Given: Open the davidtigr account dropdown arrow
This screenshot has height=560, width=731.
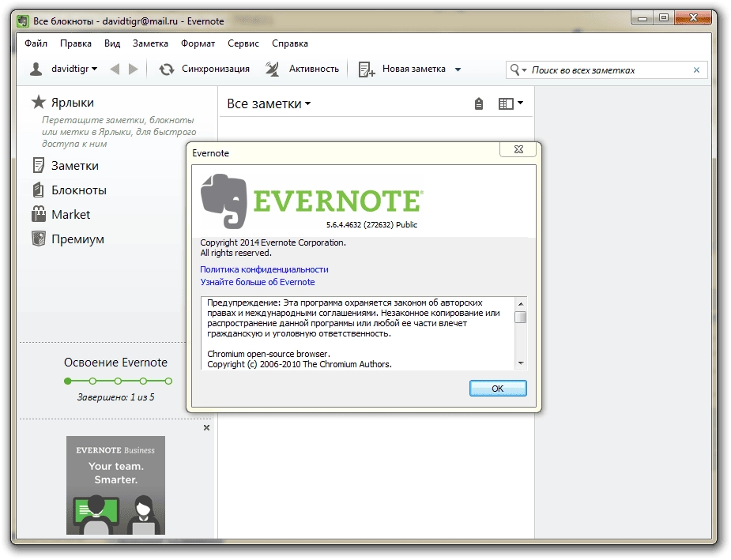Looking at the screenshot, I should point(95,69).
